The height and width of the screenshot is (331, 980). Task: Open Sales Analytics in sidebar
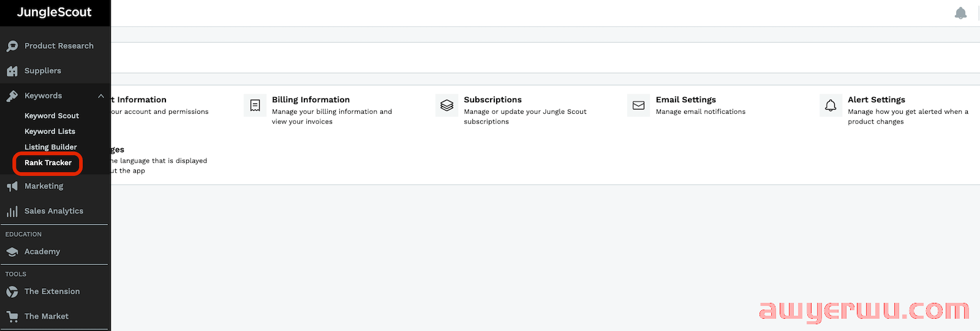click(x=55, y=211)
